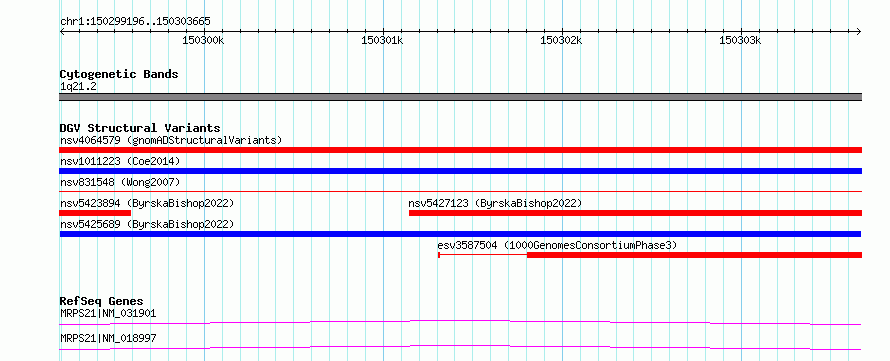The width and height of the screenshot is (890, 361).
Task: Select the thick red esv3587504 variant bar
Action: click(694, 255)
